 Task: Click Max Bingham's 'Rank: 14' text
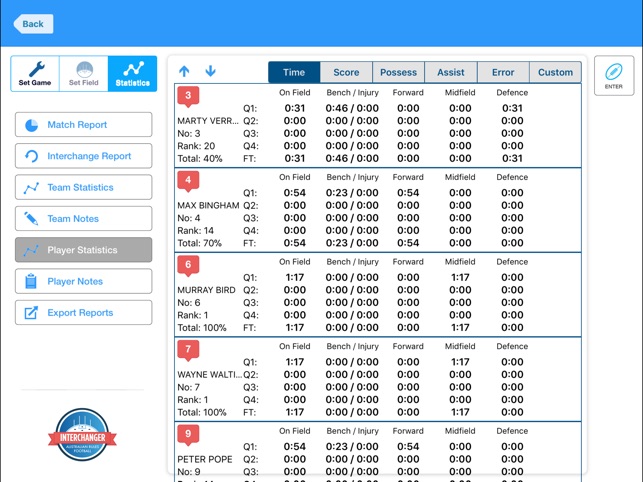pos(196,231)
